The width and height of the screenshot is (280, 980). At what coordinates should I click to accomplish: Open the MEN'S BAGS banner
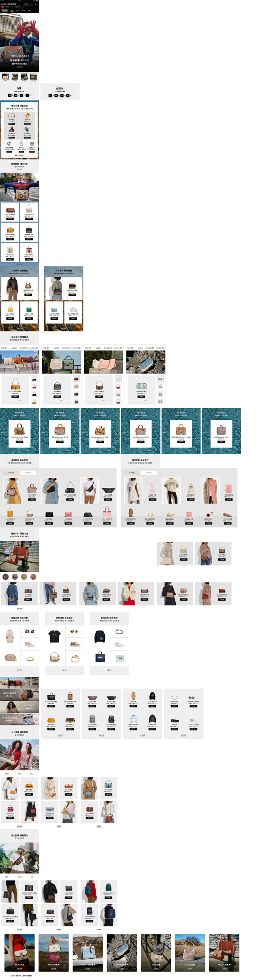coord(20,695)
